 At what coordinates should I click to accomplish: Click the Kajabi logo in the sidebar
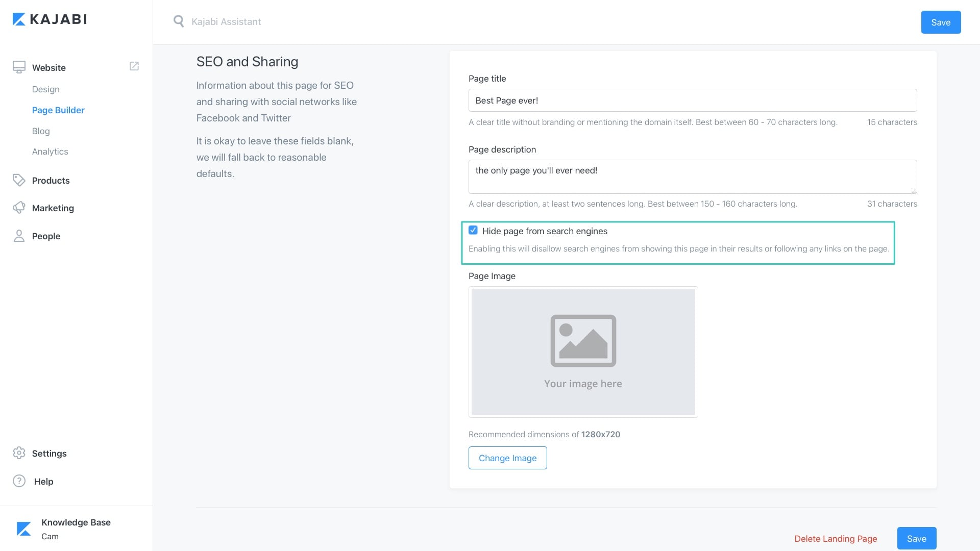[x=50, y=19]
